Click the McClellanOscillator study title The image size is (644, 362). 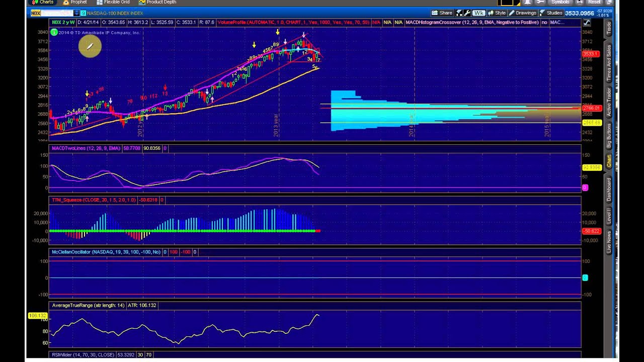point(106,252)
